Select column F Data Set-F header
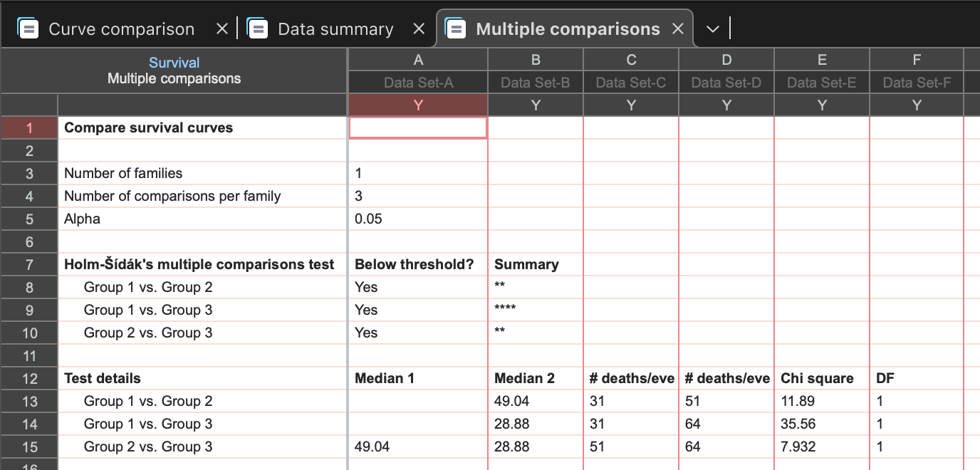 point(916,83)
